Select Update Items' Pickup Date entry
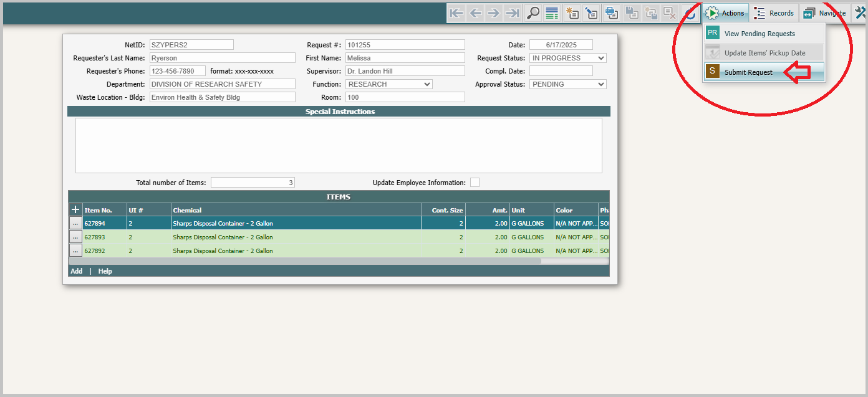This screenshot has width=868, height=397. click(x=764, y=53)
